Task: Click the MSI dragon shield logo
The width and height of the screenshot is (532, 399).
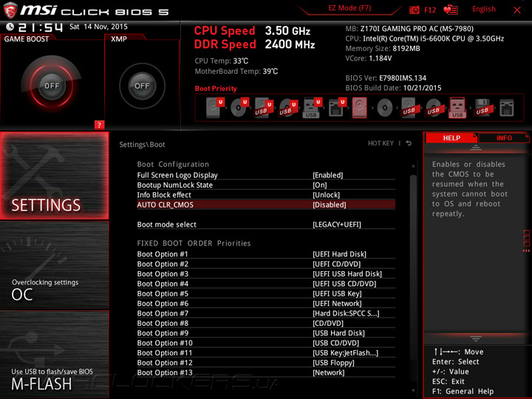Action: pos(10,10)
